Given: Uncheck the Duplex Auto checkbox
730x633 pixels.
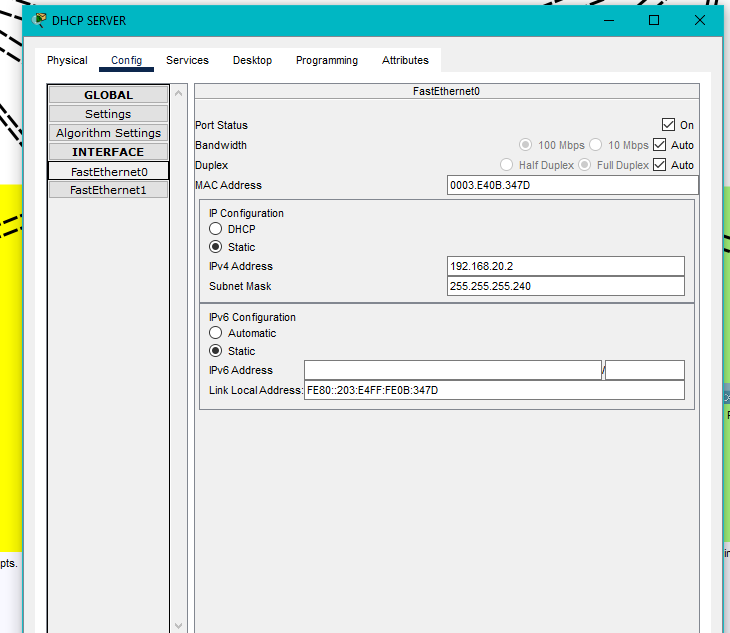Looking at the screenshot, I should (x=660, y=165).
